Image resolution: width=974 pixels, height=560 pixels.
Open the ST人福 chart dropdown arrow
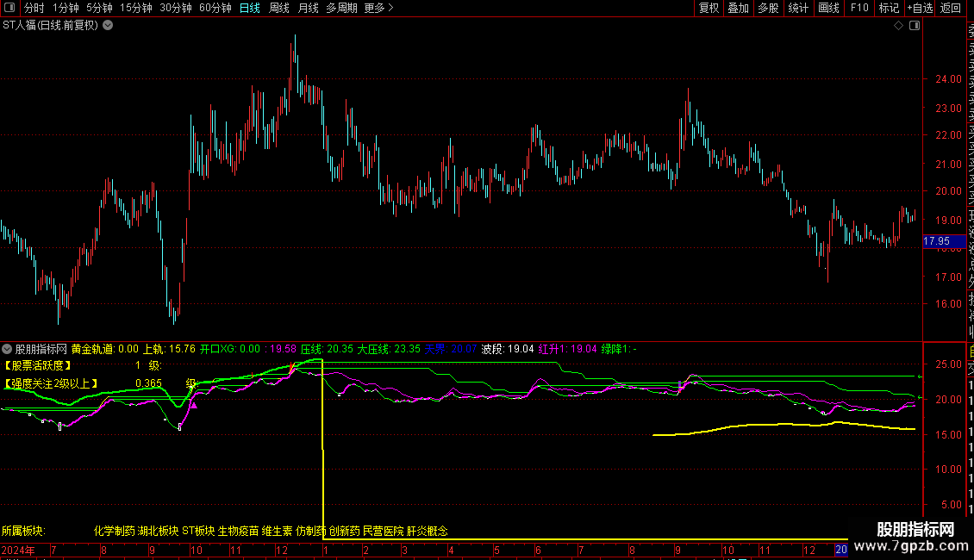click(108, 26)
